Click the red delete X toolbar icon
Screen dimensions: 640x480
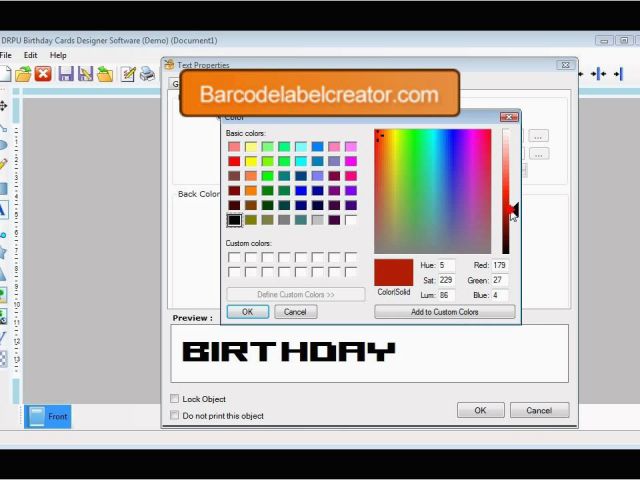point(43,74)
